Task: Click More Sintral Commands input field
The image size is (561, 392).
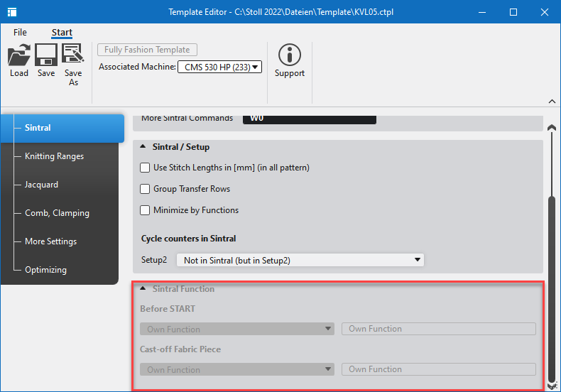Action: coord(310,118)
